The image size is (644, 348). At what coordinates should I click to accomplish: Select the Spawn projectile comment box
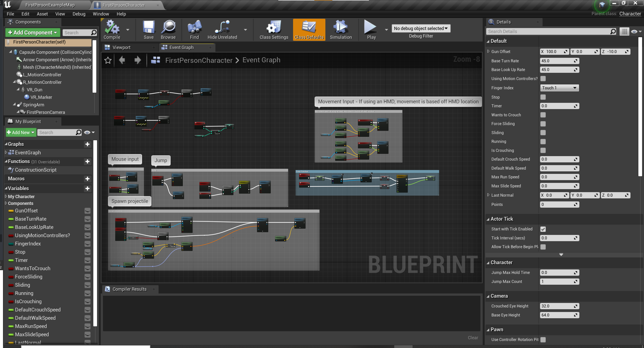(214, 240)
